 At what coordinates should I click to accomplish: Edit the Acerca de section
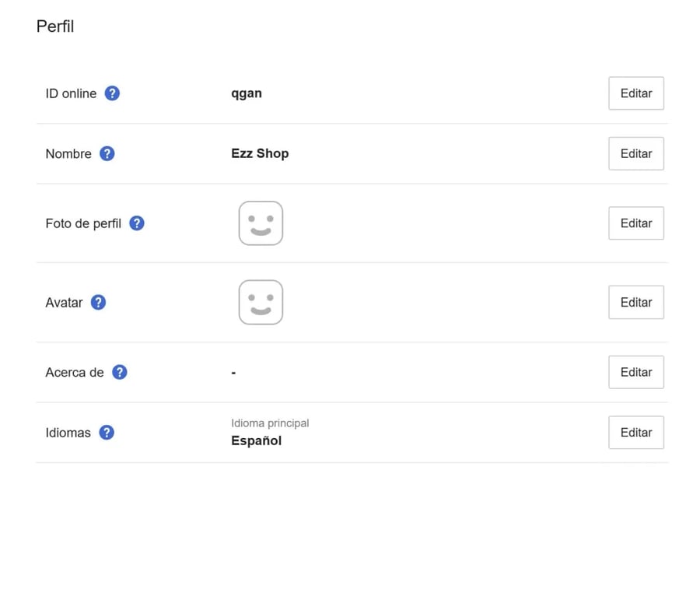(636, 372)
